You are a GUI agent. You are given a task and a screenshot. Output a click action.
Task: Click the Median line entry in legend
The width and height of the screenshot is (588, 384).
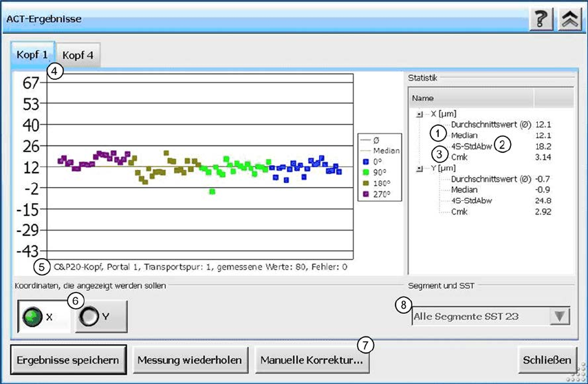click(380, 151)
